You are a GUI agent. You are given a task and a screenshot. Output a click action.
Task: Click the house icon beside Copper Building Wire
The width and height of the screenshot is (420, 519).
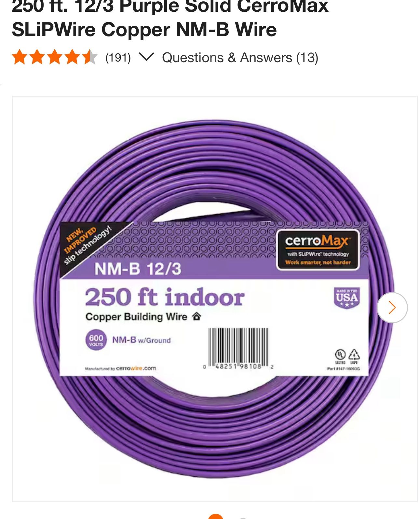196,316
